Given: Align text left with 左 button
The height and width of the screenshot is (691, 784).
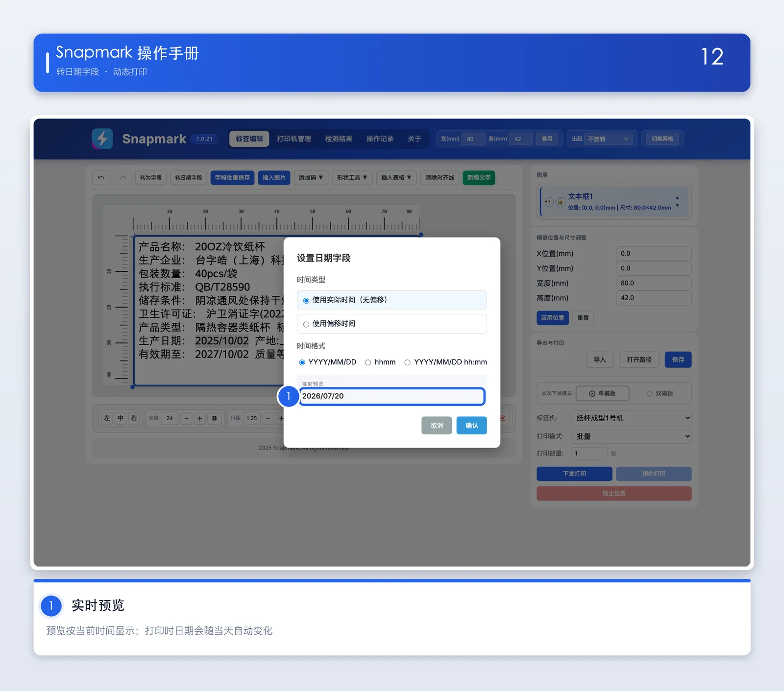Looking at the screenshot, I should pyautogui.click(x=107, y=418).
